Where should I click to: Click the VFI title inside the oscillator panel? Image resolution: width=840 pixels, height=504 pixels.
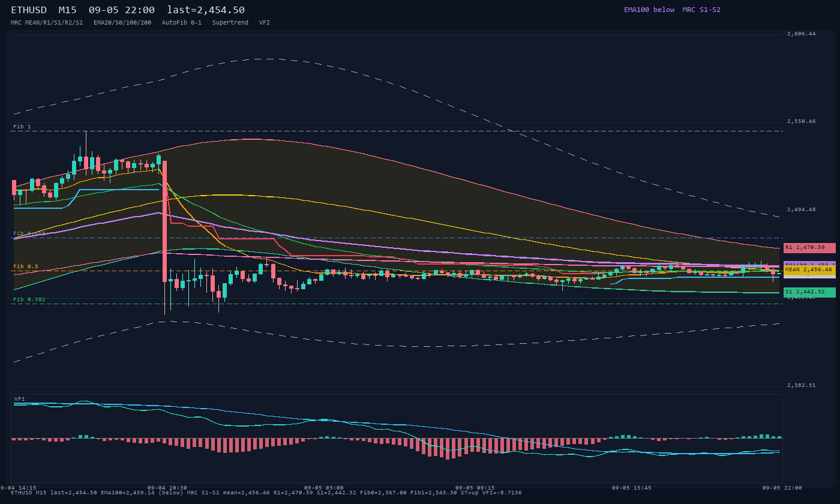[x=20, y=399]
